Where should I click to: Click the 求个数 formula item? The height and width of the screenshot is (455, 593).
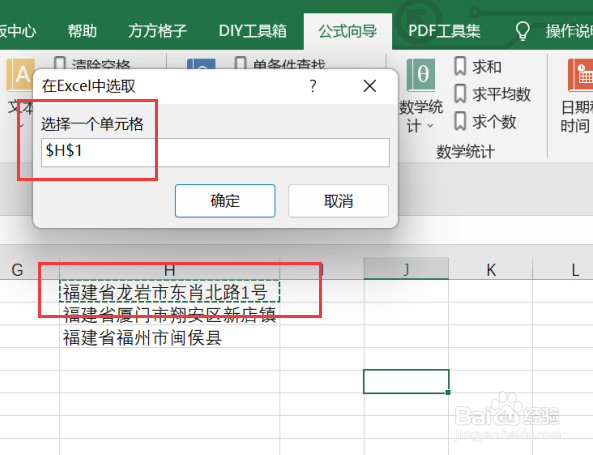tap(485, 122)
